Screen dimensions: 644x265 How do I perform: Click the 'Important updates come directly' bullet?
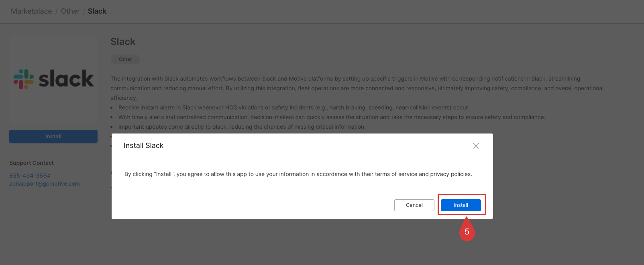242,127
